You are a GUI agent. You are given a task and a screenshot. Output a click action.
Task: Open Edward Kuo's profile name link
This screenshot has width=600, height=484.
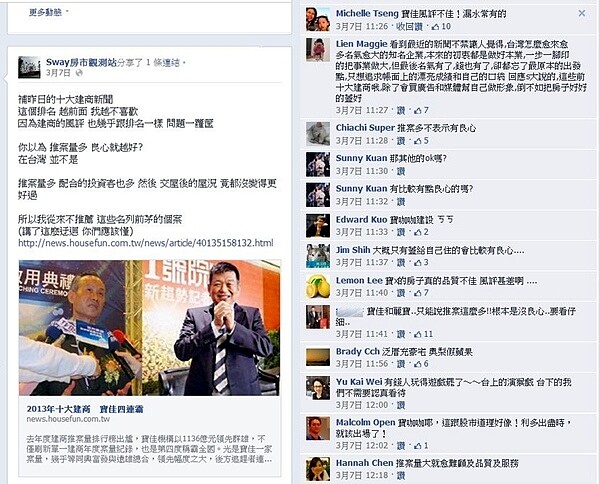coord(361,220)
